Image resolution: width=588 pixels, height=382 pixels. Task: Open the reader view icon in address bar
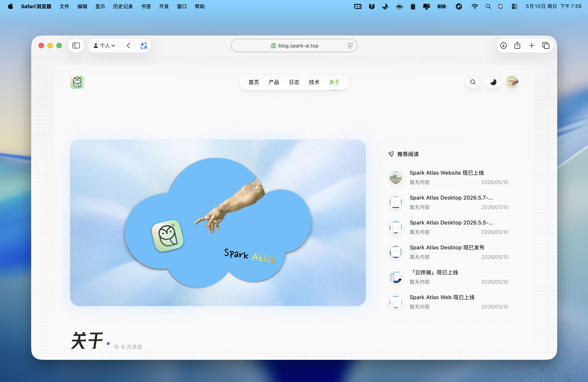[350, 46]
